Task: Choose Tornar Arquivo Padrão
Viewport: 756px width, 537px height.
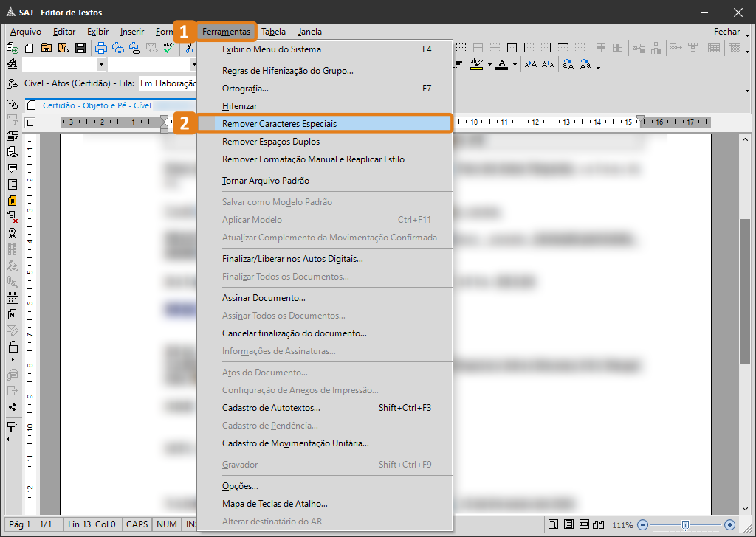Action: (x=325, y=181)
